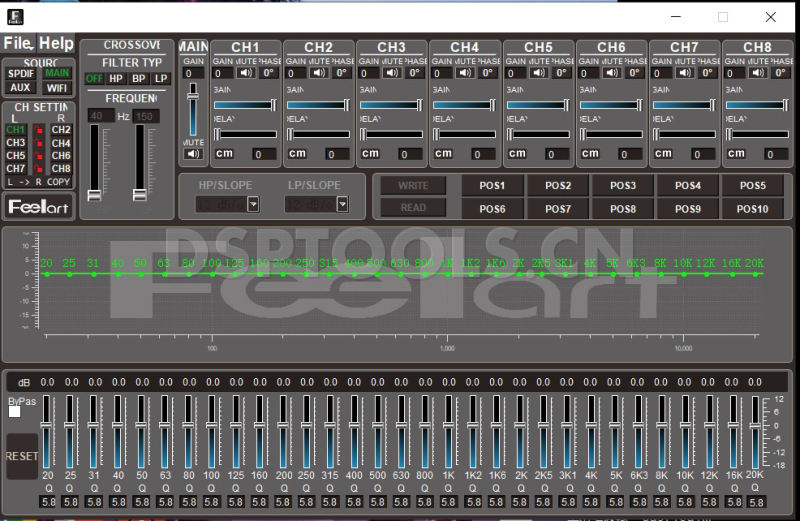Screen dimensions: 800x521
Task: Select MAIN source
Action: 57,73
